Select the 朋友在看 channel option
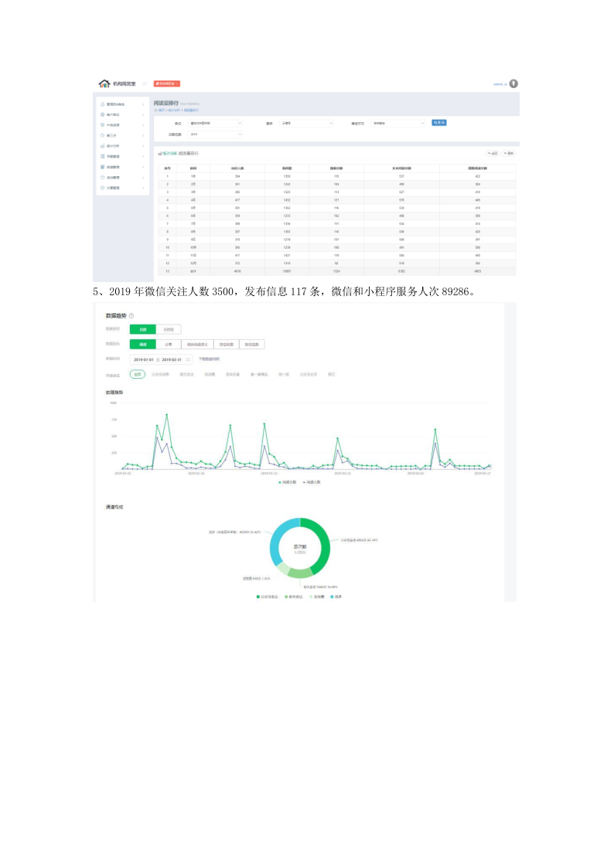614x868 pixels. click(x=233, y=375)
